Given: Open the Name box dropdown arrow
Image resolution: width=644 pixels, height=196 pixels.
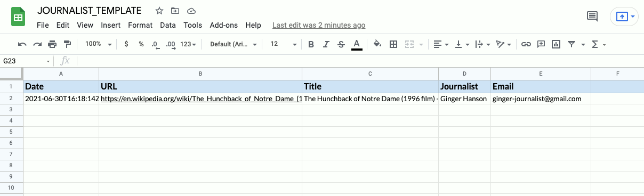Looking at the screenshot, I should click(x=48, y=61).
